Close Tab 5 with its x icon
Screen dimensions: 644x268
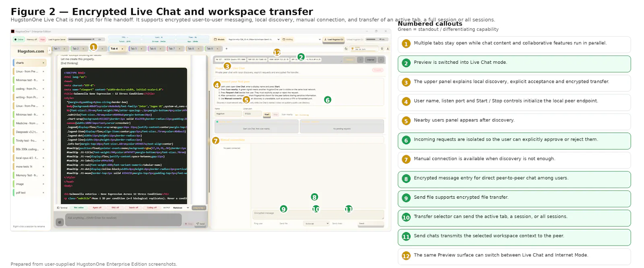pos(141,49)
